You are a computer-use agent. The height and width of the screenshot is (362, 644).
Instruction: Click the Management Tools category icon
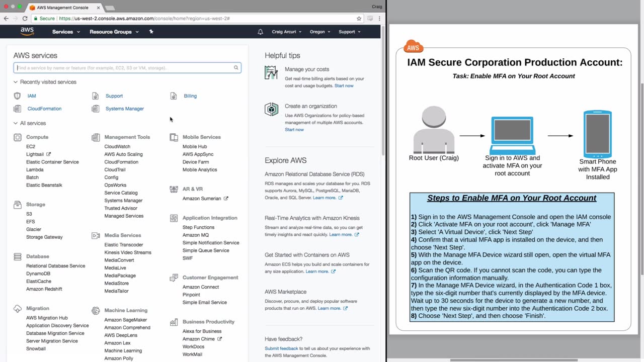tap(96, 137)
